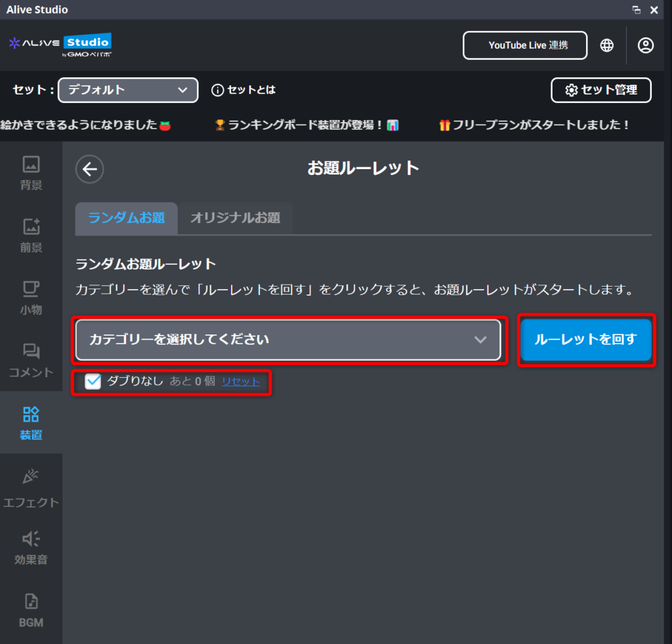The width and height of the screenshot is (672, 644).
Task: Go back using the left arrow button
Action: point(90,169)
